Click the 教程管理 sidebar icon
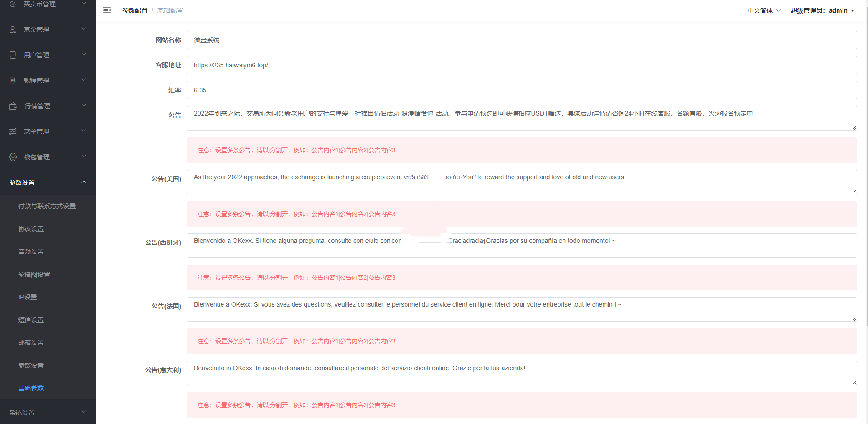Viewport: 868px width, 424px height. 13,81
